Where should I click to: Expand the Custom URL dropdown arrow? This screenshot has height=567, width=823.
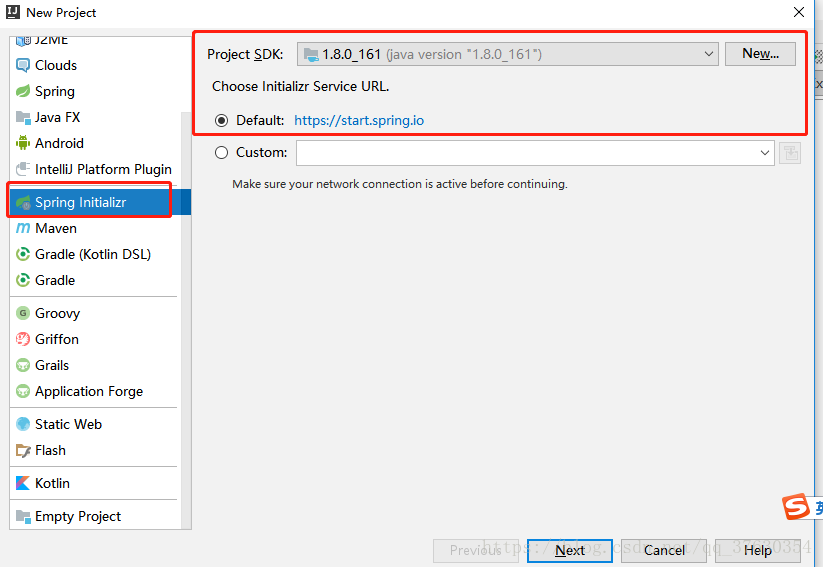click(765, 153)
